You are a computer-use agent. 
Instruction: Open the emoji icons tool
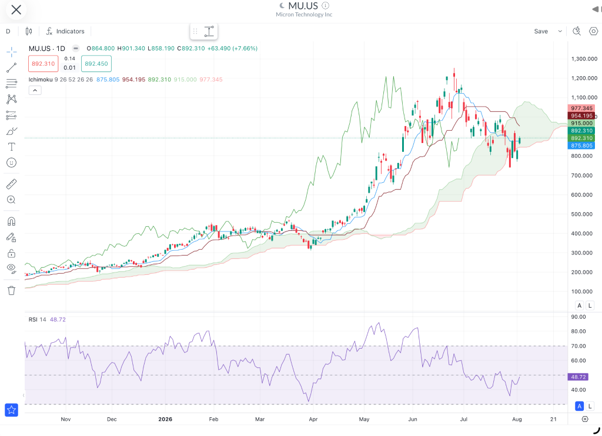(12, 163)
